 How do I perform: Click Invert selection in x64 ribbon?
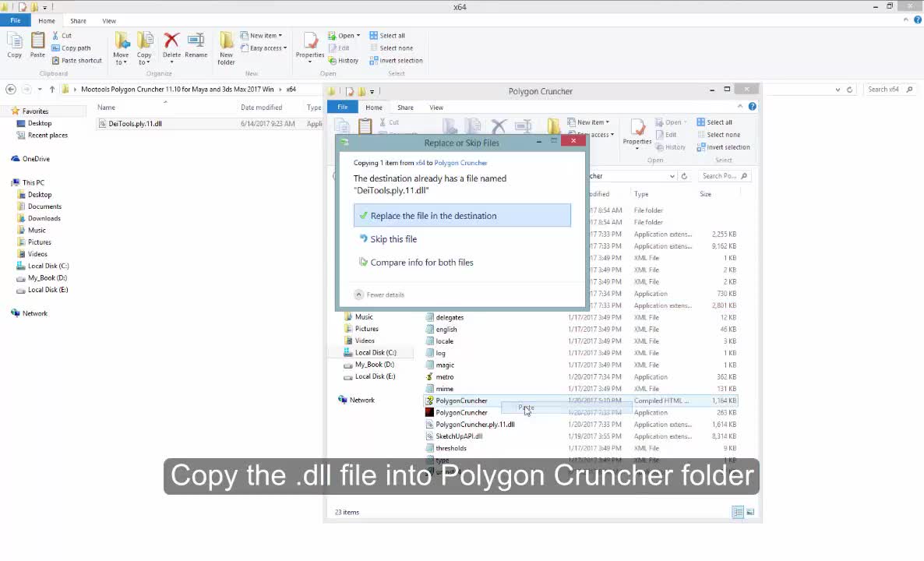point(396,60)
